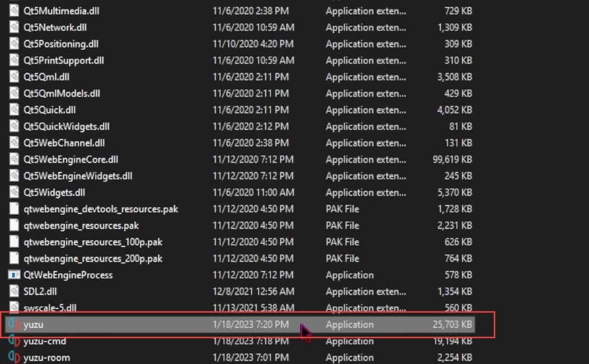Click the 5,370 KB size value

click(x=455, y=192)
